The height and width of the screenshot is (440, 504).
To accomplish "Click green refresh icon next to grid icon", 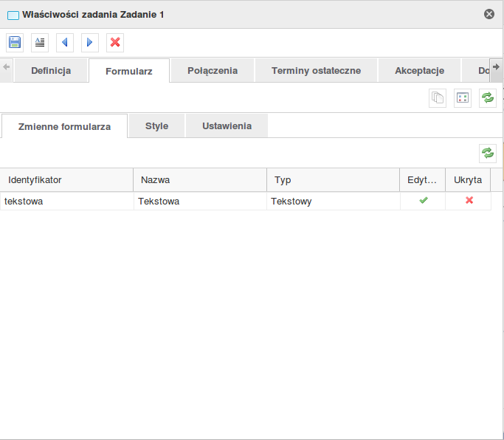I will click(x=488, y=98).
